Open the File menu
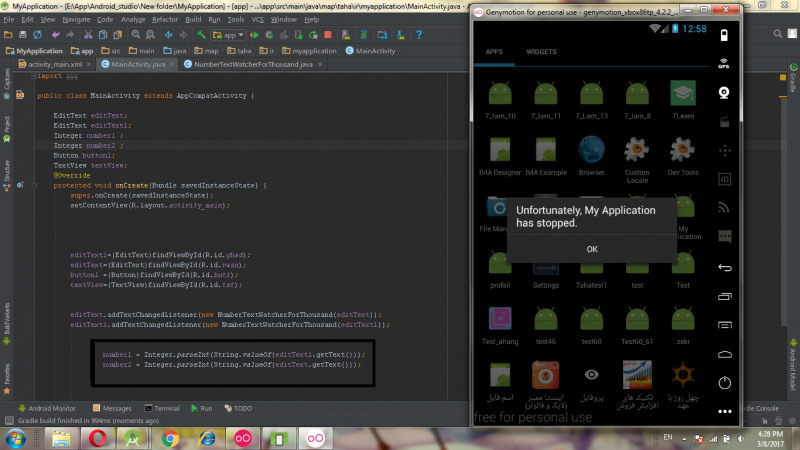The height and width of the screenshot is (450, 800). [x=9, y=19]
